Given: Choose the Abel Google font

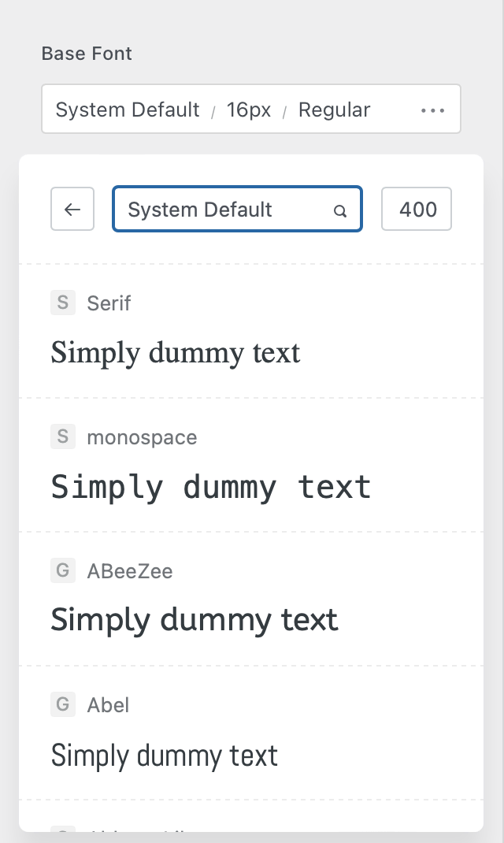Looking at the screenshot, I should 108,705.
